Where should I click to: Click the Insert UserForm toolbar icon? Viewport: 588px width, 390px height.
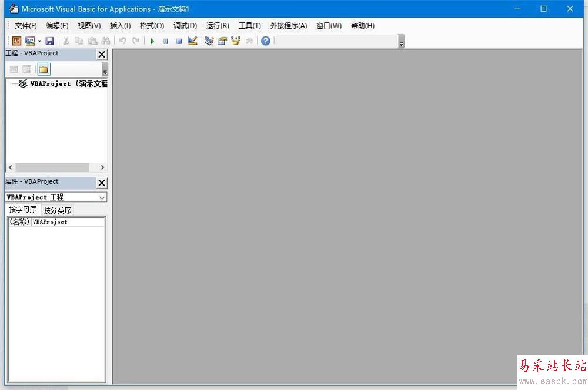29,41
